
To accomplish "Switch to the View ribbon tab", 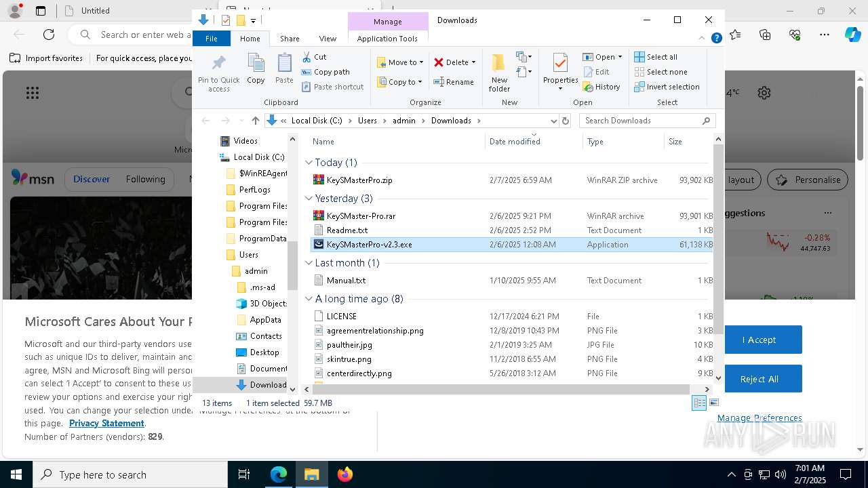I will point(328,39).
